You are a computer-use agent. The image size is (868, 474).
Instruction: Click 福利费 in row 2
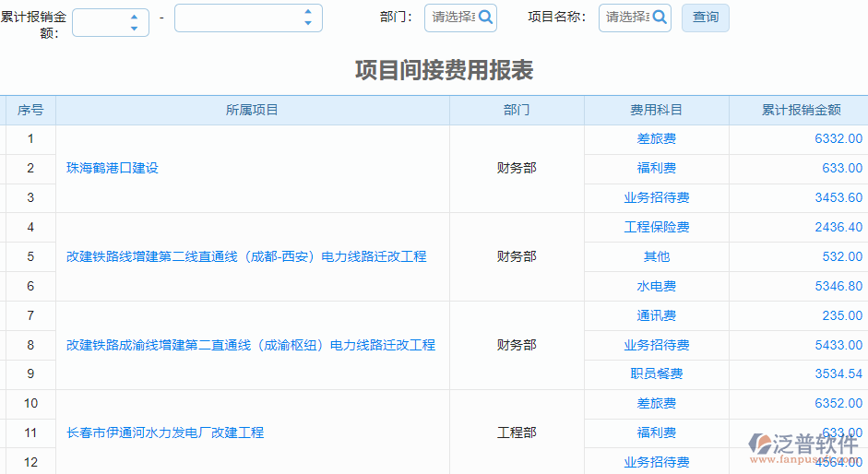click(x=657, y=169)
